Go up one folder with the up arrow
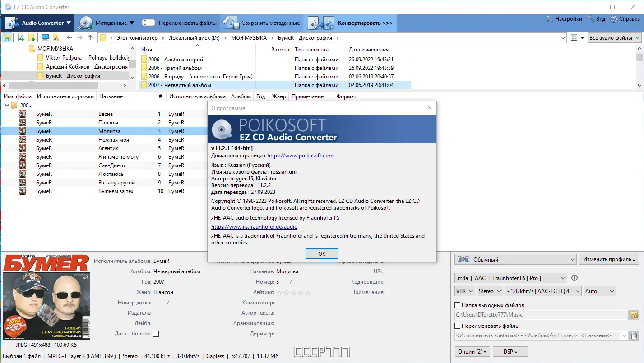 (90, 38)
